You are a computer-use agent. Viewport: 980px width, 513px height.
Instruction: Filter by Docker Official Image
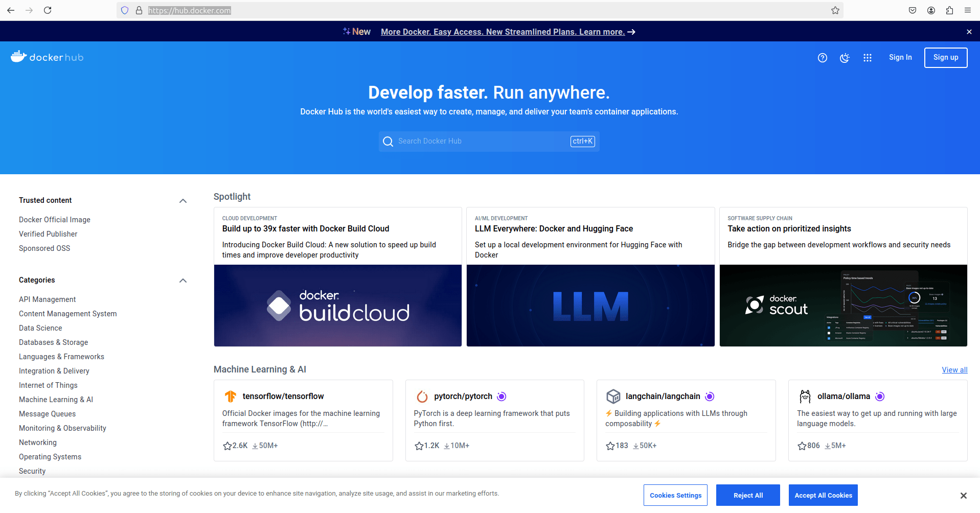point(55,220)
